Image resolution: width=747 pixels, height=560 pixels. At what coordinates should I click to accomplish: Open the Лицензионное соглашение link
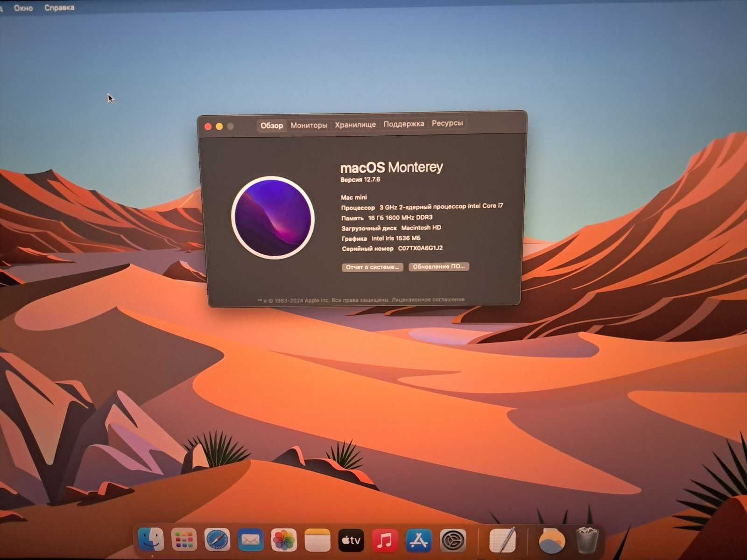click(x=428, y=300)
